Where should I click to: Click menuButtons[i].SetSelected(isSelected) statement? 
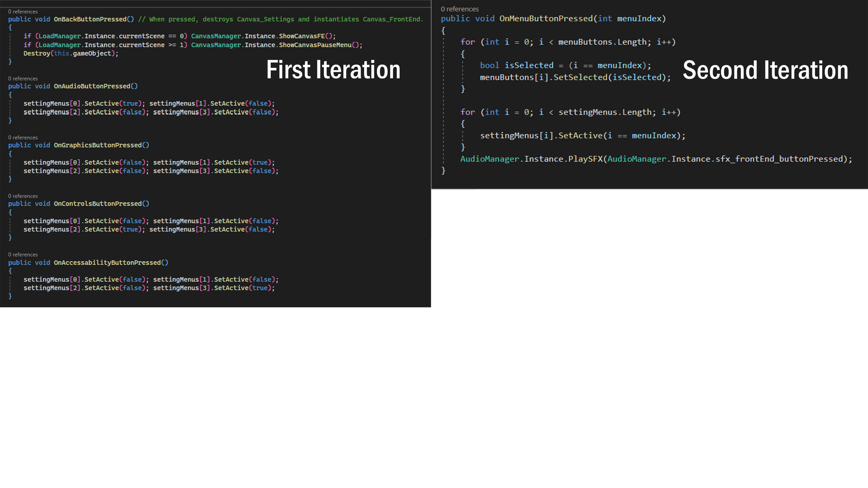(575, 77)
